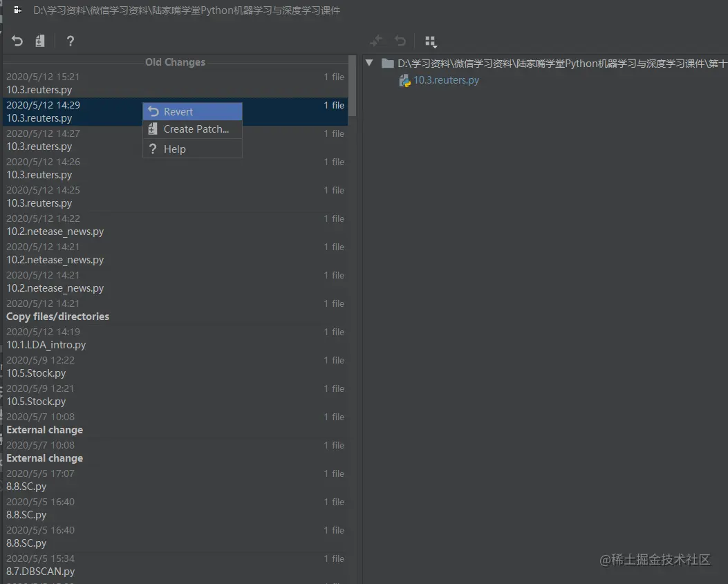Image resolution: width=728 pixels, height=584 pixels.
Task: Choose Create Patch... from the context menu
Action: (x=193, y=129)
